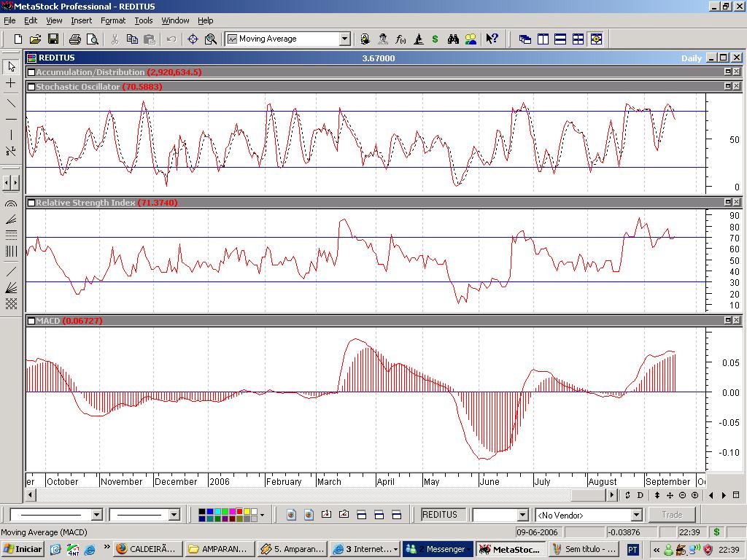Click the Save chart icon
This screenshot has height=560, width=747.
pyautogui.click(x=53, y=39)
